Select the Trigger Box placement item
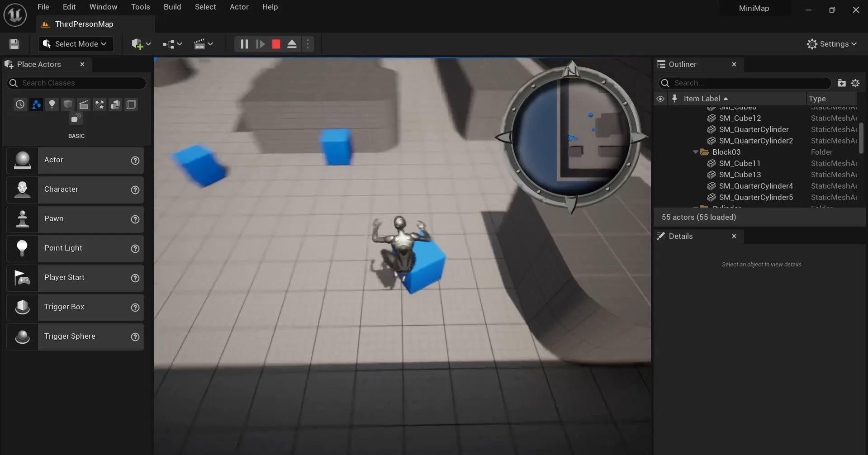The image size is (868, 455). (x=75, y=307)
